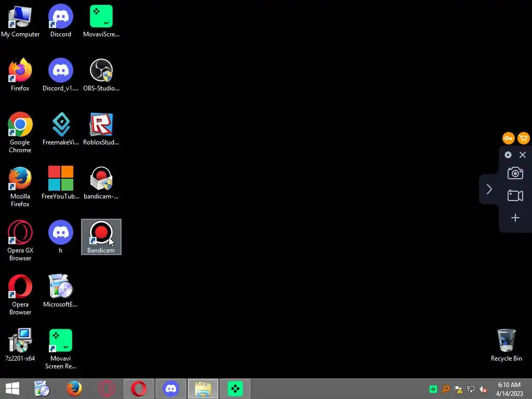
Task: Select the highlighted Bandicam shortcut
Action: tap(101, 237)
